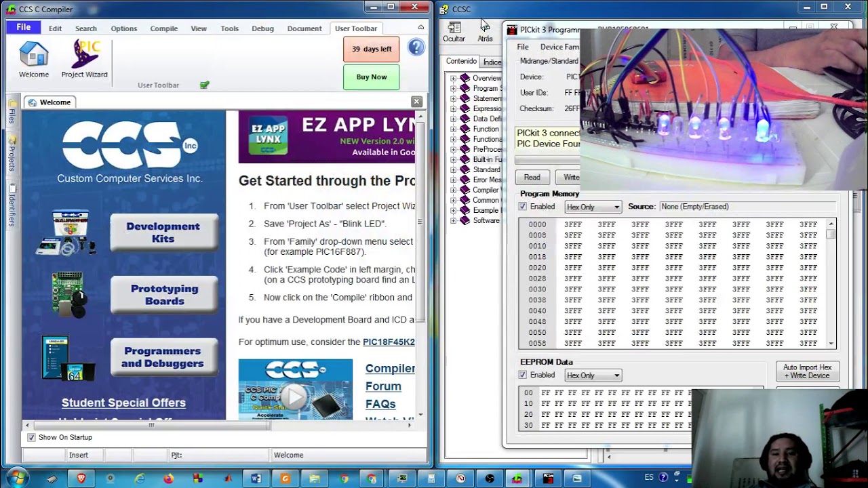Image resolution: width=868 pixels, height=488 pixels.
Task: Expand the PreProce tree node
Action: pyautogui.click(x=453, y=149)
